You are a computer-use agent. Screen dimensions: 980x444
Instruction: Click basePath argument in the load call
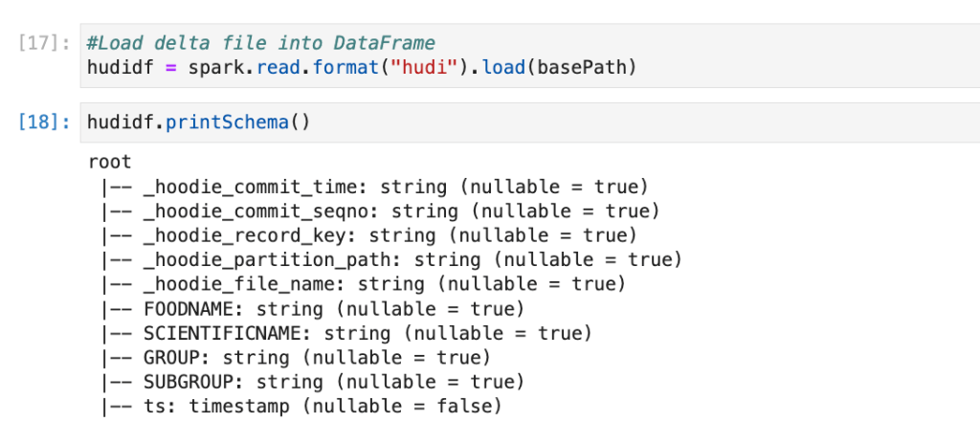pyautogui.click(x=585, y=68)
